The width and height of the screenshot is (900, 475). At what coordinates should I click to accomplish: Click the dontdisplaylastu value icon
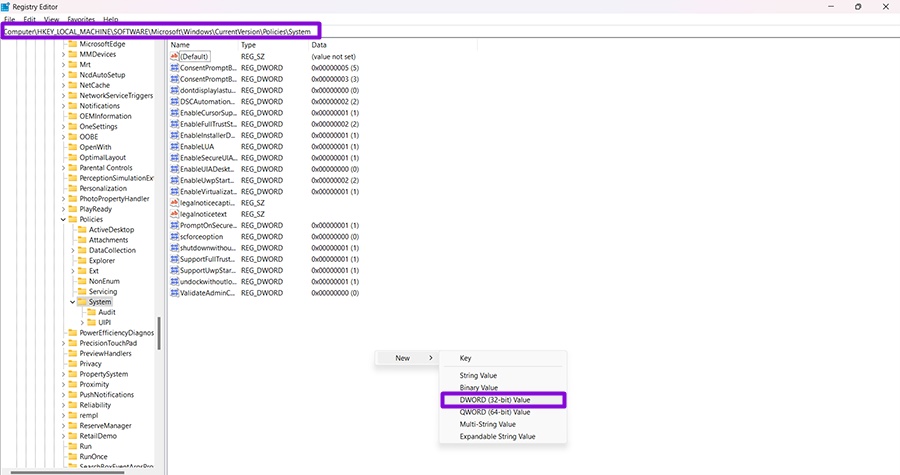174,90
